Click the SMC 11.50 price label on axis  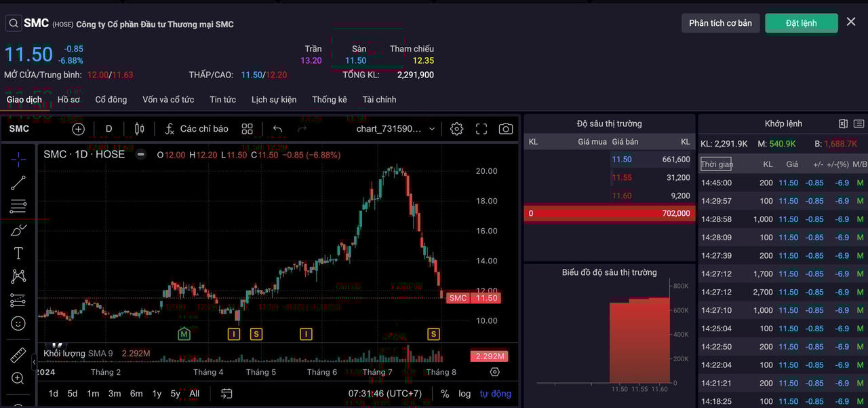[x=473, y=298]
